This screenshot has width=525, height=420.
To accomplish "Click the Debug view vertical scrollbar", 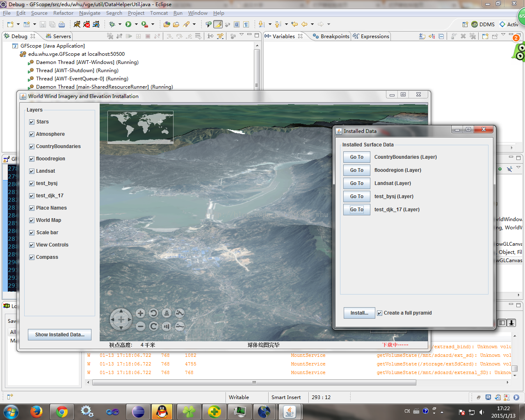I will point(257,66).
